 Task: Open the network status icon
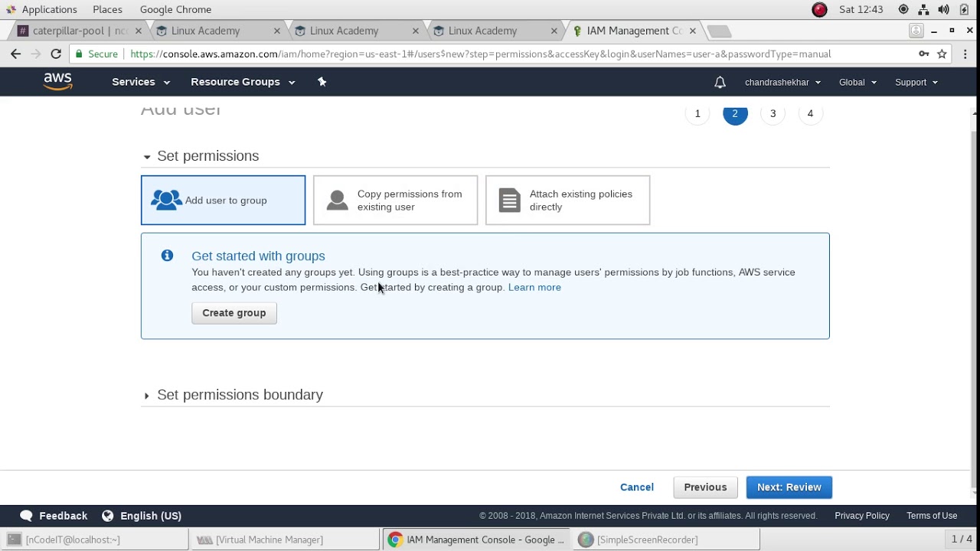pos(923,9)
